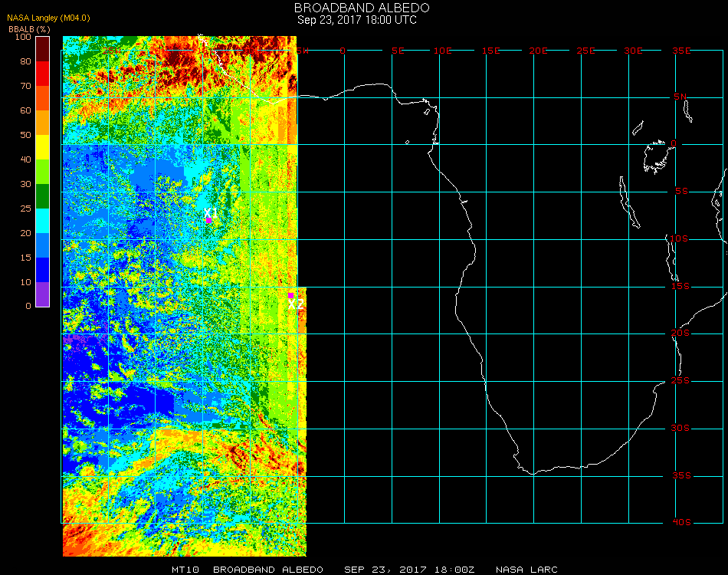Click the legend value 60

click(25, 110)
